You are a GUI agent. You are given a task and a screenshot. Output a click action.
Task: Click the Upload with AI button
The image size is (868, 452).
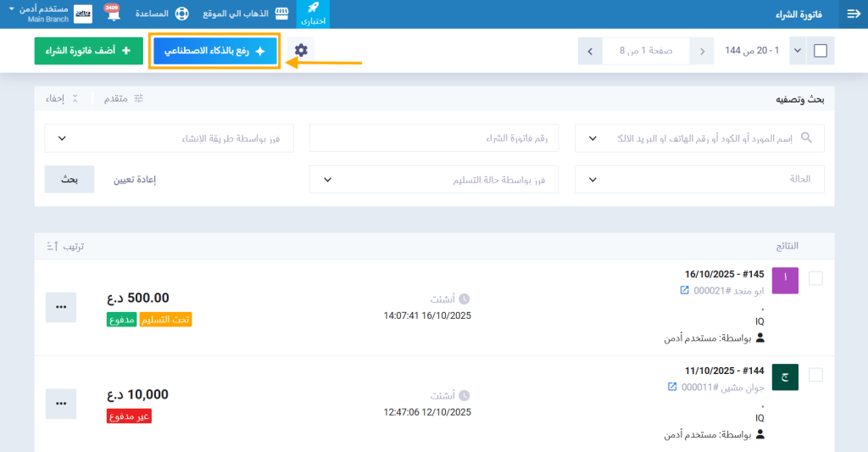(x=214, y=51)
